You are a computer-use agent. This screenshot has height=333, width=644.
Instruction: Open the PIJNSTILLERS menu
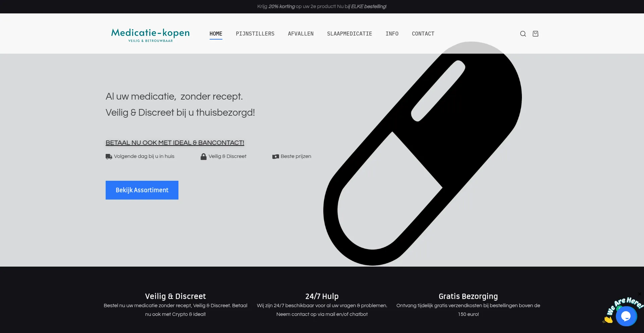pos(255,34)
